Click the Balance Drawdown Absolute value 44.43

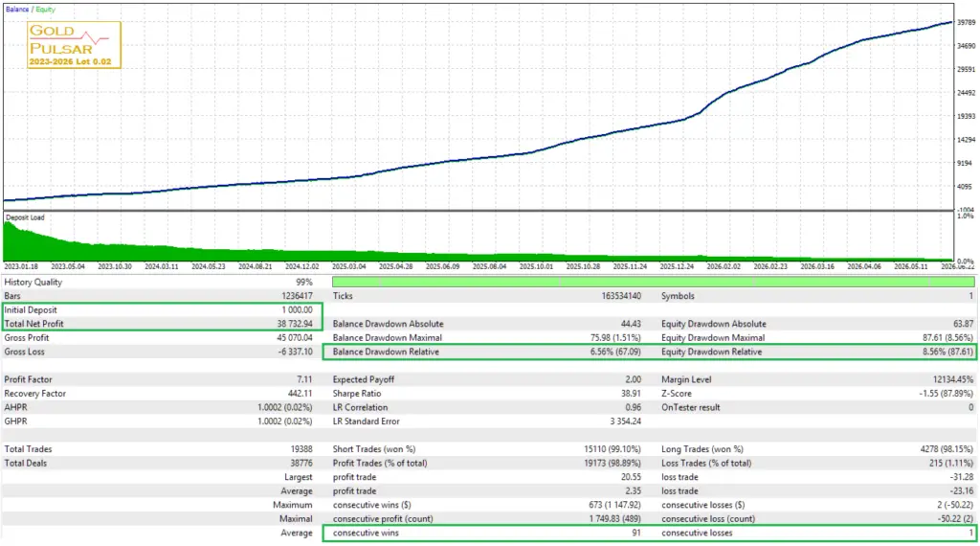click(x=631, y=324)
